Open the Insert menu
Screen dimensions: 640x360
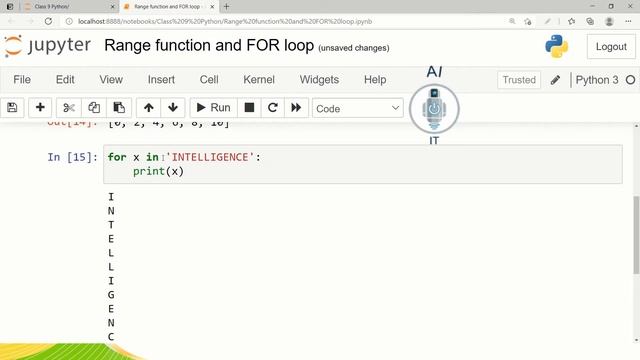click(x=161, y=80)
